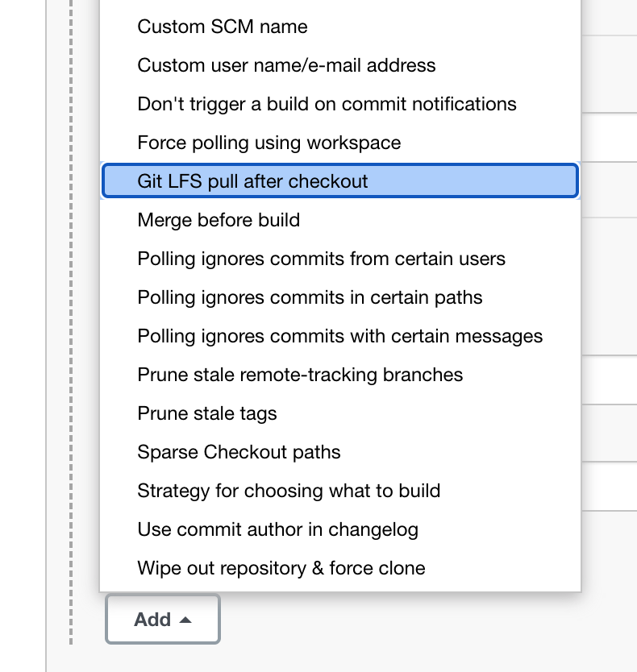Select Polling ignores commits from certain users
Viewport: 637px width, 672px height.
pyautogui.click(x=340, y=259)
